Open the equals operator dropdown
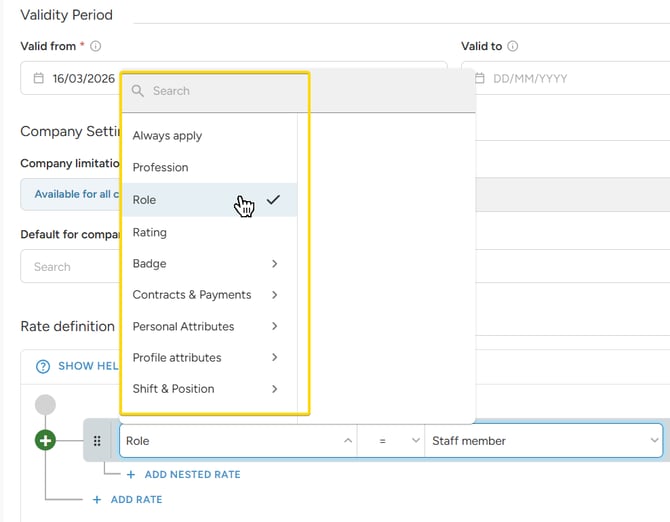 coord(391,441)
